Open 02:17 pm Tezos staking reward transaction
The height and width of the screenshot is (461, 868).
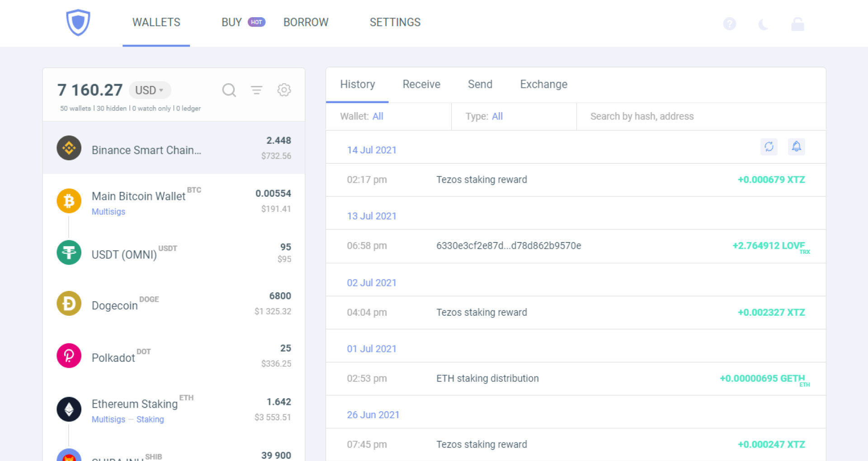(x=576, y=180)
